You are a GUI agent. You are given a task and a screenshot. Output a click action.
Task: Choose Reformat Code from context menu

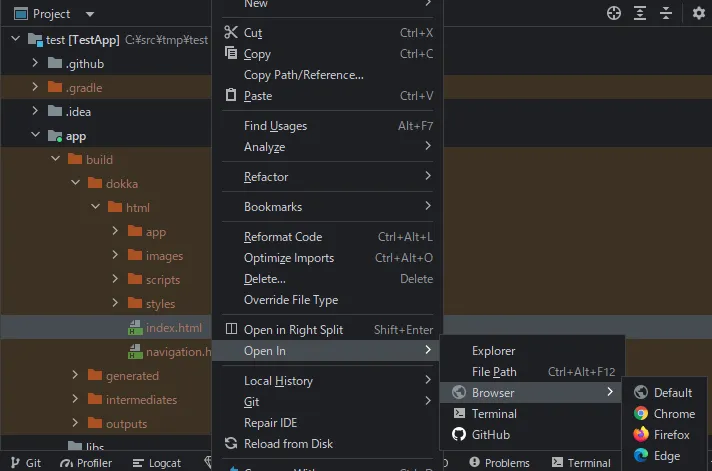283,237
